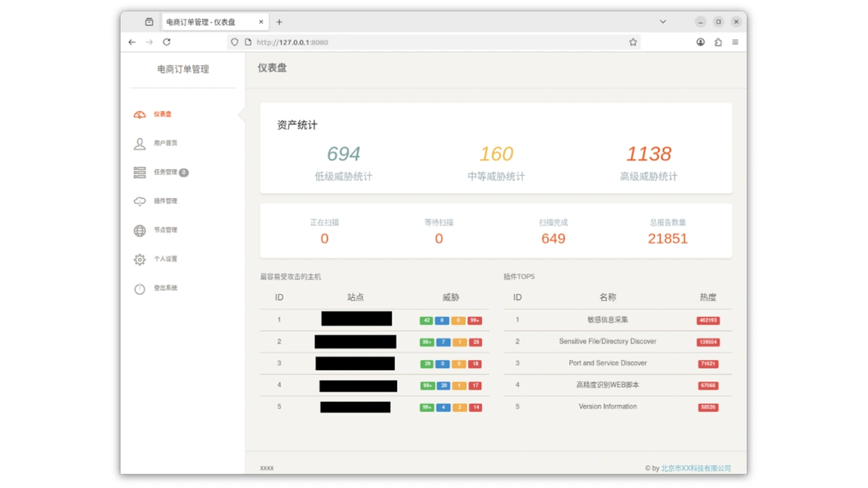868x488 pixels.
Task: Click the red 99+ badge in host row 1
Action: 475,320
